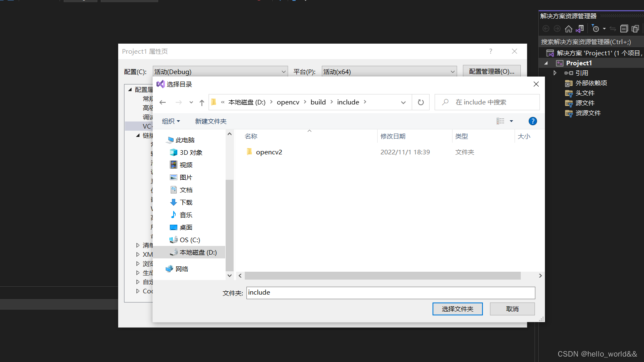Click the opencv breadcrumb segment
Viewport: 644px width, 362px height.
coord(288,102)
